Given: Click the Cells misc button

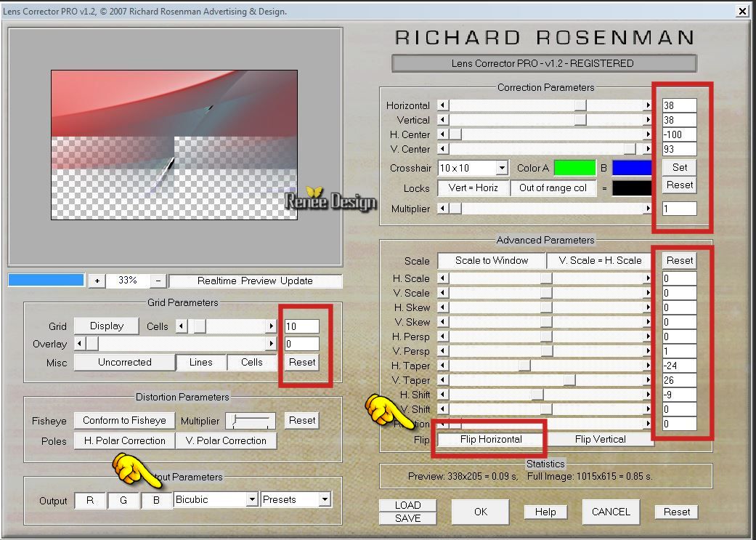Looking at the screenshot, I should (252, 363).
